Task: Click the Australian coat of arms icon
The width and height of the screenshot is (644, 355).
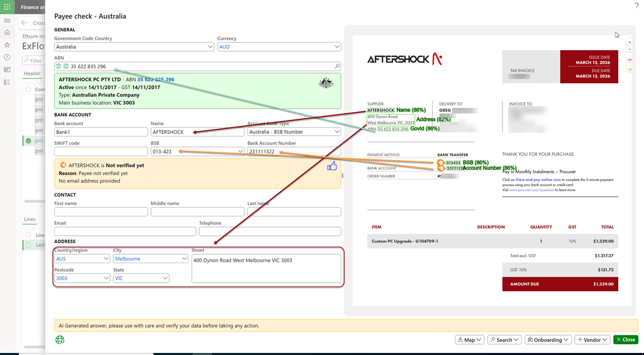Action: [326, 83]
